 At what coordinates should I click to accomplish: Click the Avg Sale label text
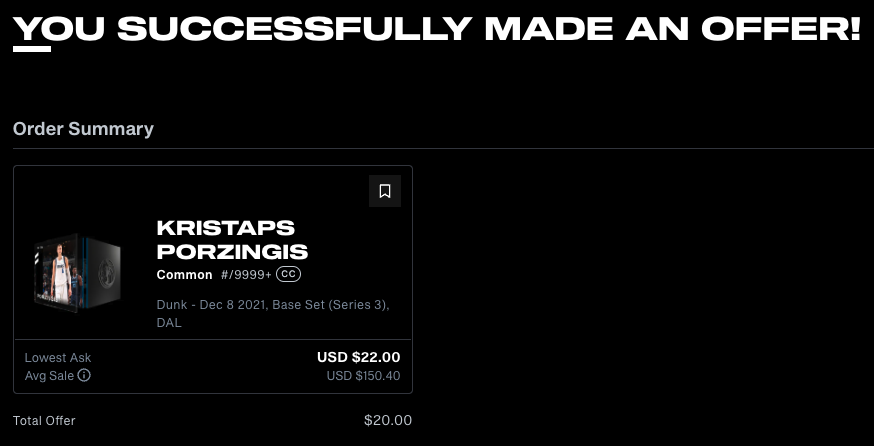click(x=49, y=376)
